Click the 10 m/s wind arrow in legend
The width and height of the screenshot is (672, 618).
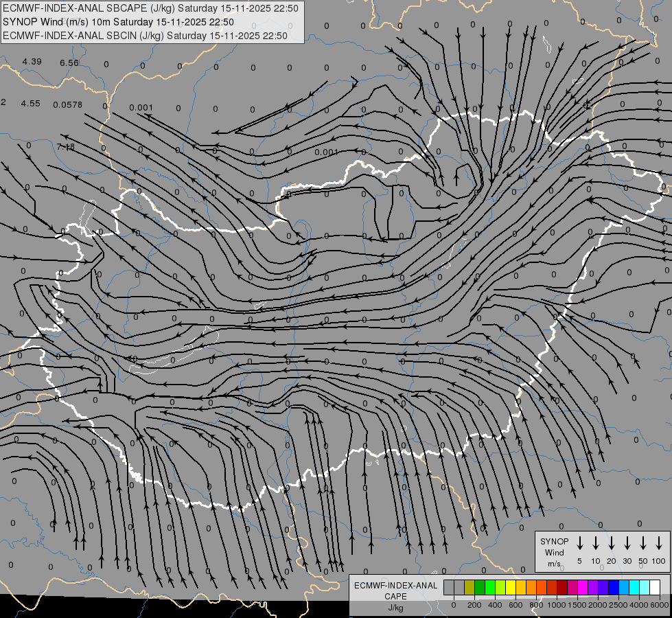click(x=596, y=543)
